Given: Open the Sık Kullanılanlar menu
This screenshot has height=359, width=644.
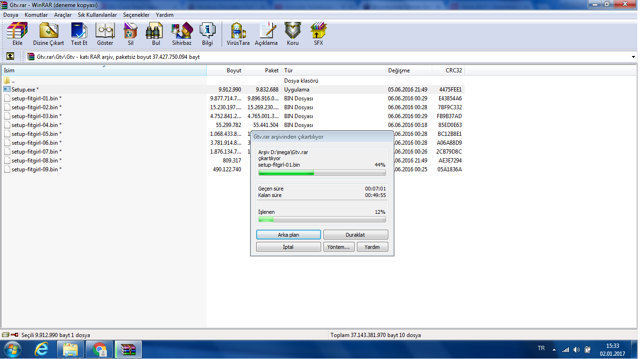Looking at the screenshot, I should pos(98,15).
